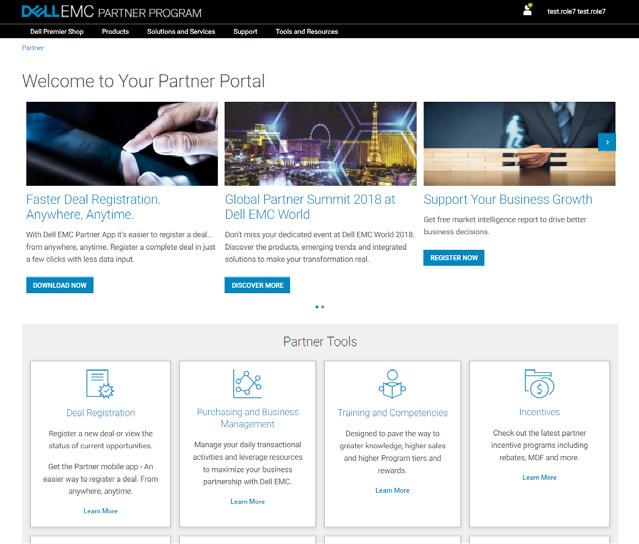The width and height of the screenshot is (639, 544).
Task: Click the Incentives card title
Action: click(x=540, y=412)
